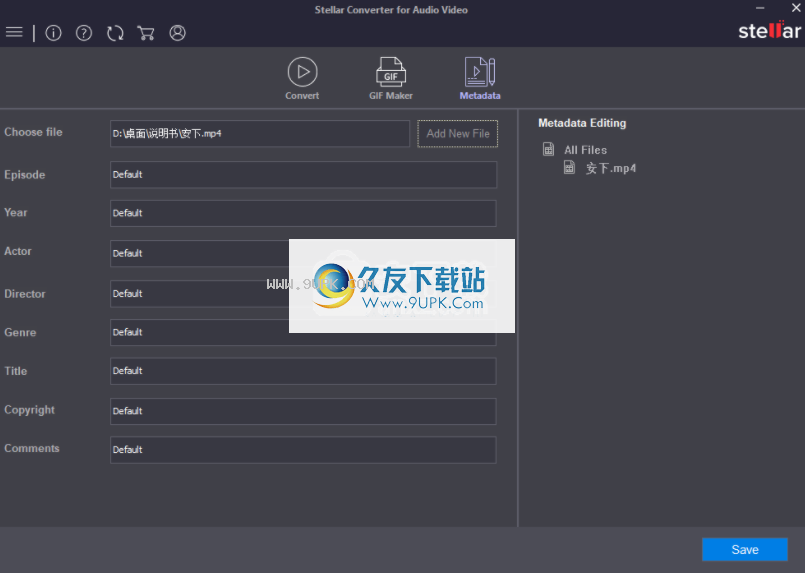
Task: Select All Files in Metadata Editing tree
Action: [x=585, y=150]
